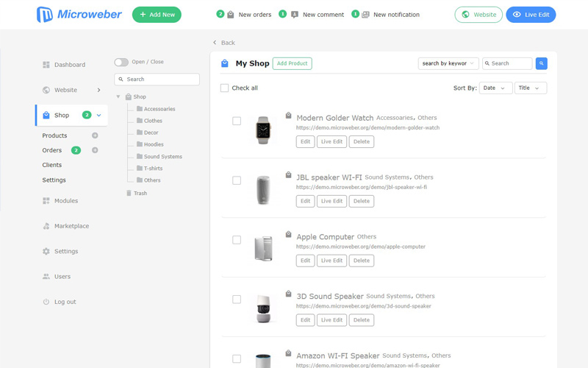Open the search by keyword dropdown
The height and width of the screenshot is (368, 588).
[x=448, y=63]
